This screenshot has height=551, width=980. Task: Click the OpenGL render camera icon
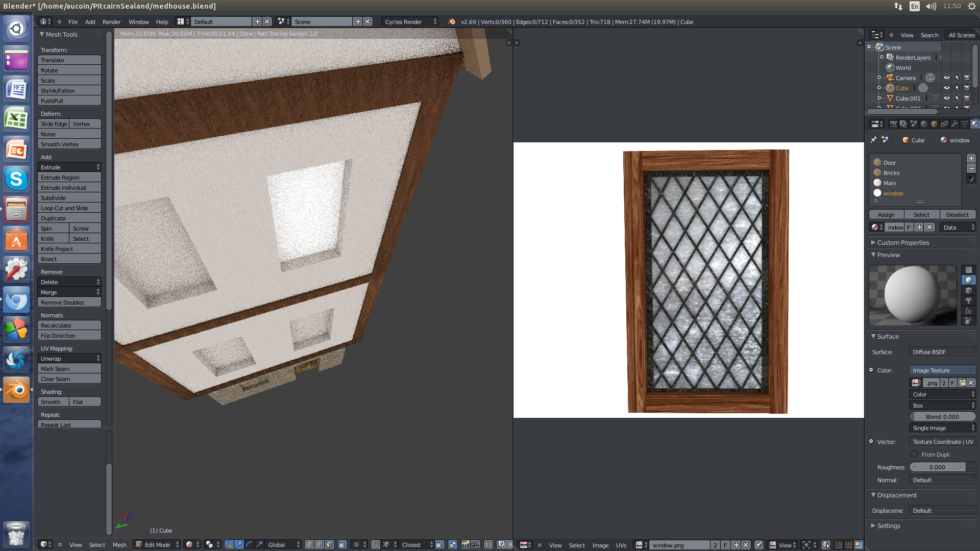(465, 544)
